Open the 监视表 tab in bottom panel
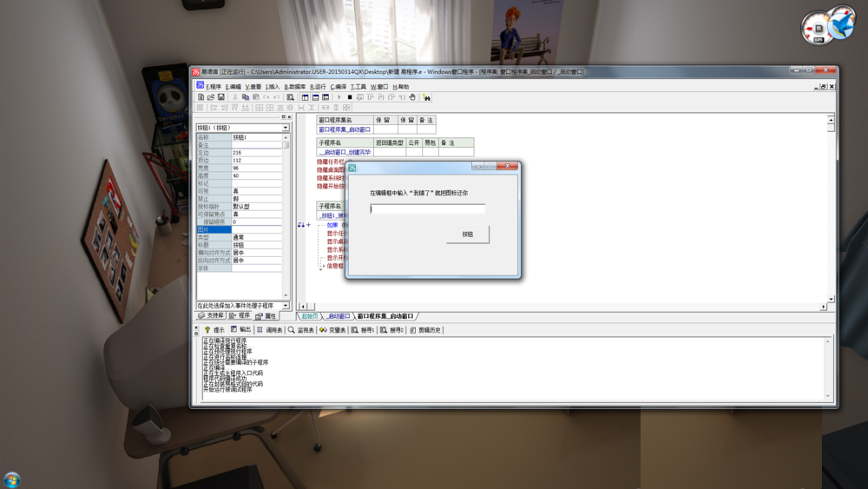Screen dimensions: 868x489 click(300, 330)
